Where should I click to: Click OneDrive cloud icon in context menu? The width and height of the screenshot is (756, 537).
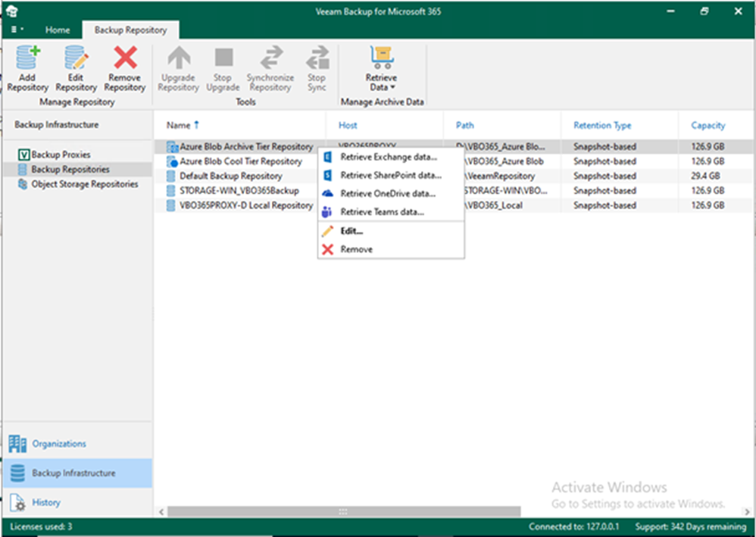click(x=327, y=193)
